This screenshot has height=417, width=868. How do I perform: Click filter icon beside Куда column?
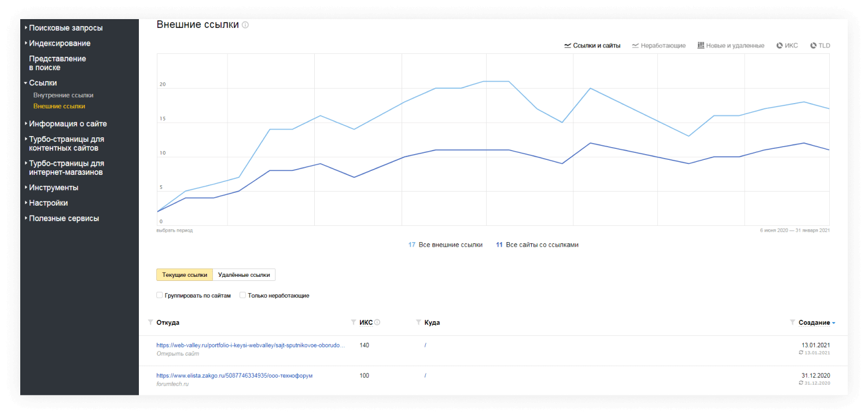pos(418,322)
